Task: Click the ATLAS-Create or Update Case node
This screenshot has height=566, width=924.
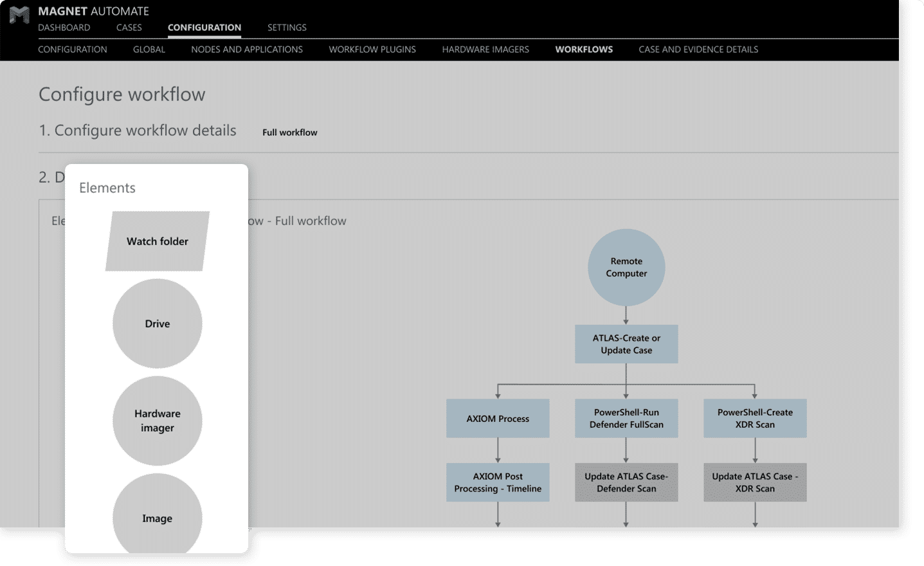Action: click(x=626, y=344)
